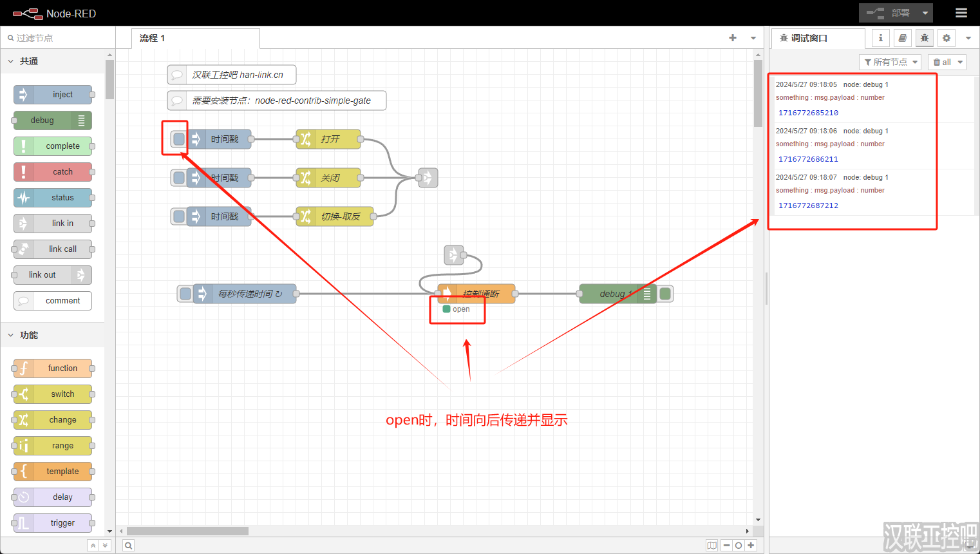Trigger the inject button feeding 打开 node
This screenshot has width=980, height=554.
coord(179,139)
